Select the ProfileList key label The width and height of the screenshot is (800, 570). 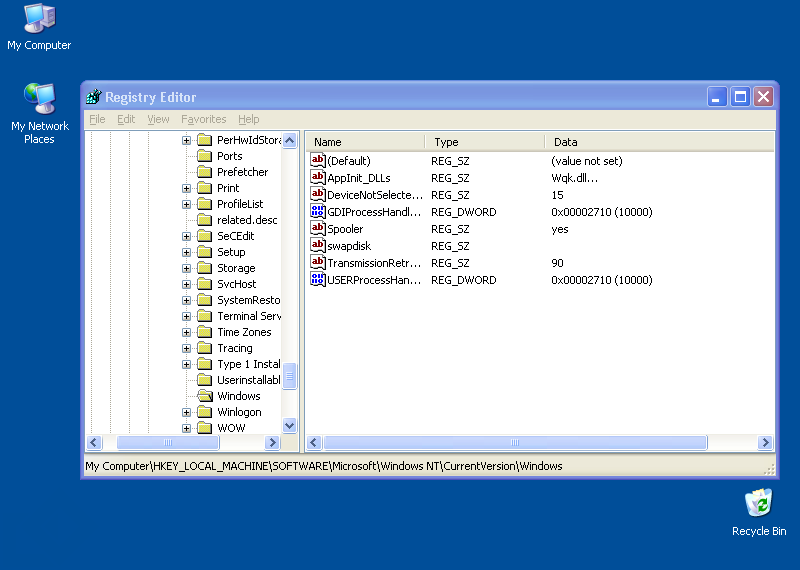click(240, 204)
